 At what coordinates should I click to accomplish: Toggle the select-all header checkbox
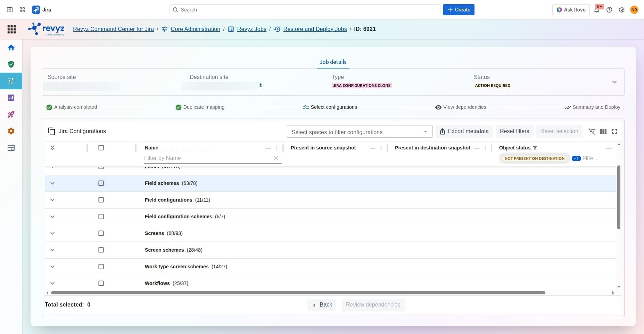point(101,148)
